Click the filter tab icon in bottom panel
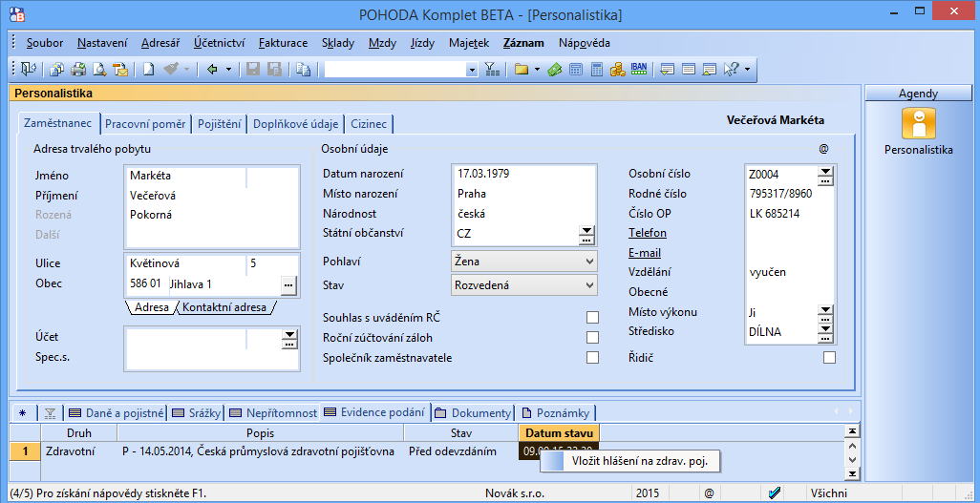This screenshot has width=980, height=503. pyautogui.click(x=50, y=413)
